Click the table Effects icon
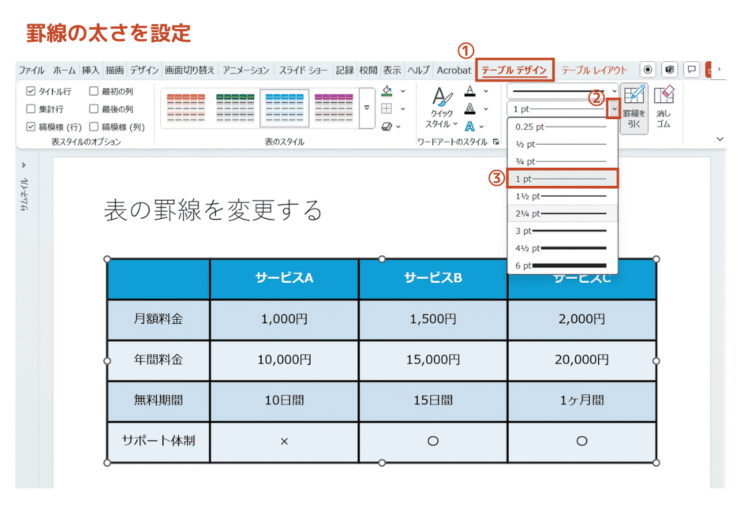This screenshot has width=740, height=505. pyautogui.click(x=387, y=126)
